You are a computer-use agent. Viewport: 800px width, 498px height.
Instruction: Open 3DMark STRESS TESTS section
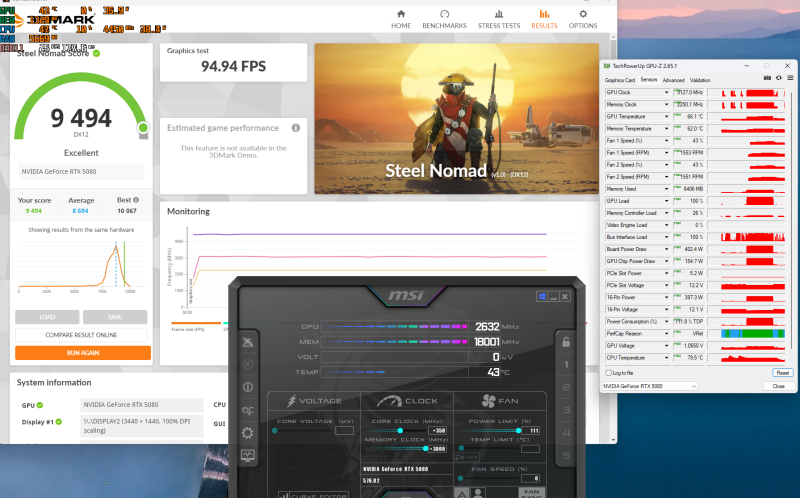499,19
